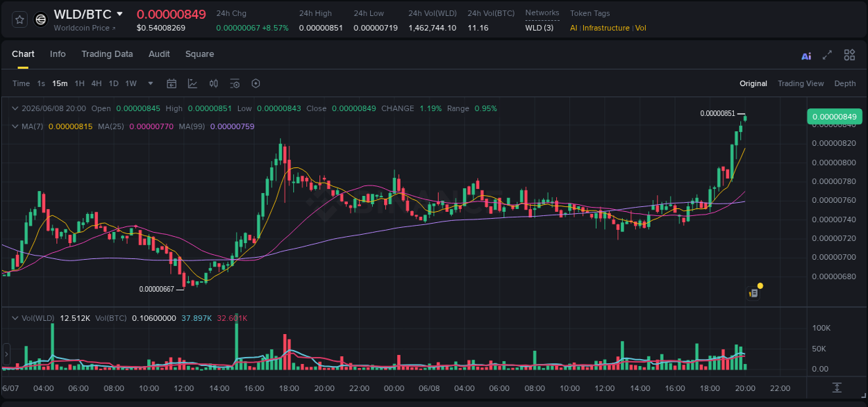Click the 24h Low value 0.00000719
The image size is (868, 407).
coord(376,28)
